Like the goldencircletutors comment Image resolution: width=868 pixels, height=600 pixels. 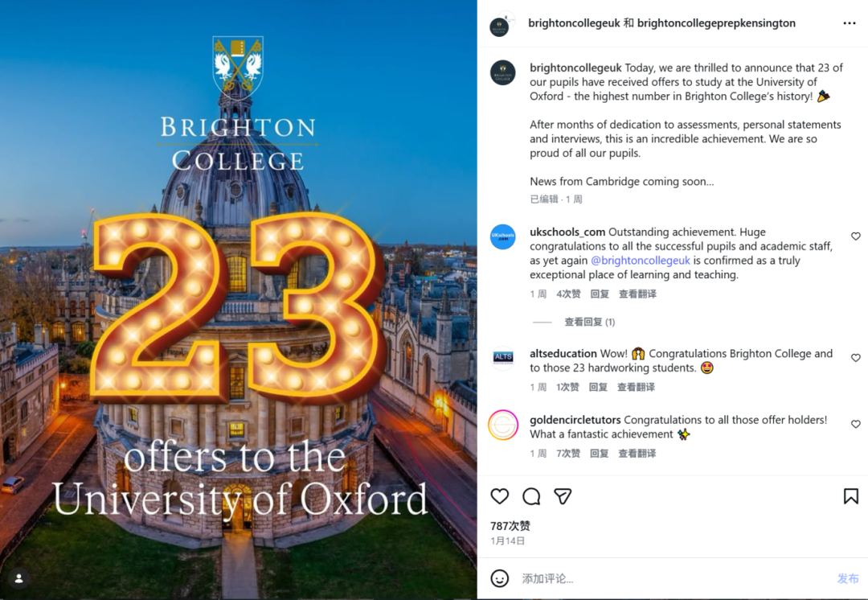click(855, 424)
